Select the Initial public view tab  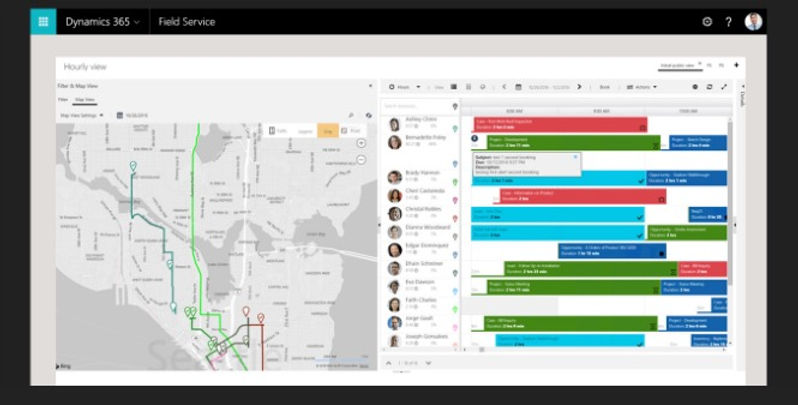click(x=679, y=66)
